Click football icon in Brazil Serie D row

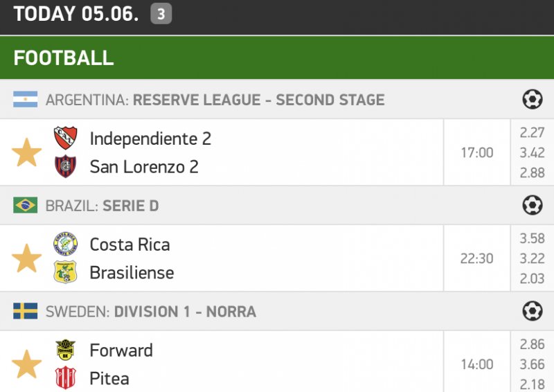coord(532,206)
